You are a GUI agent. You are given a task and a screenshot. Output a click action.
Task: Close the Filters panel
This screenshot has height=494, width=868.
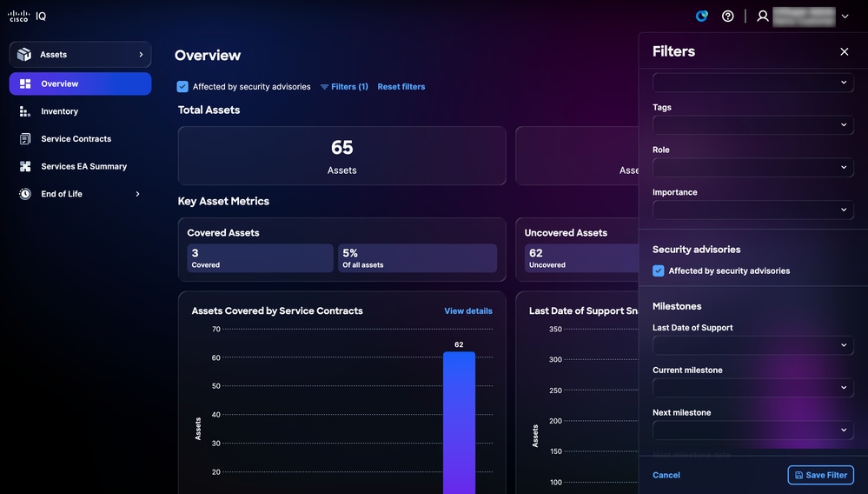[x=845, y=51]
